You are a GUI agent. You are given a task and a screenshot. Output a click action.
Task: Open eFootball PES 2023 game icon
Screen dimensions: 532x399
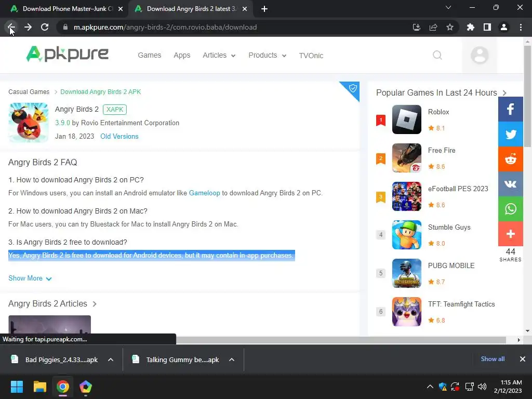coord(406,196)
